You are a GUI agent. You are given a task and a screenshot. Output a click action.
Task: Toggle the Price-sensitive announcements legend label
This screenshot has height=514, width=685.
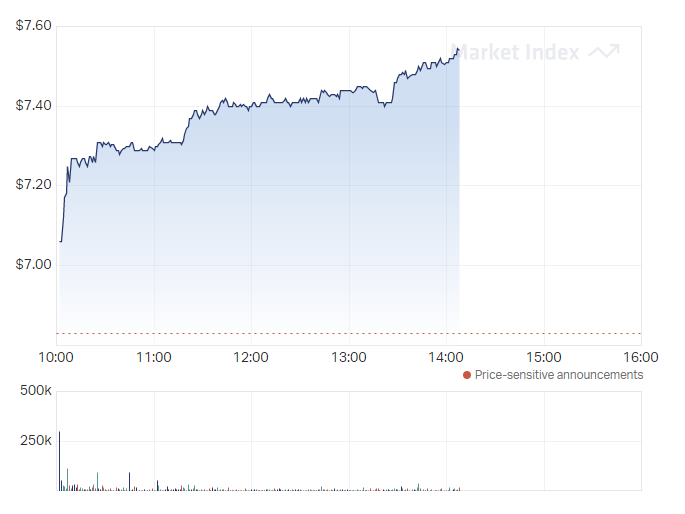(x=559, y=375)
